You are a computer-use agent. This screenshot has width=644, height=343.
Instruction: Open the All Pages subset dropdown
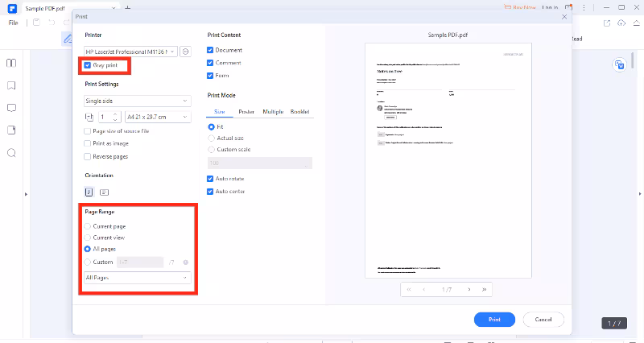pyautogui.click(x=138, y=278)
